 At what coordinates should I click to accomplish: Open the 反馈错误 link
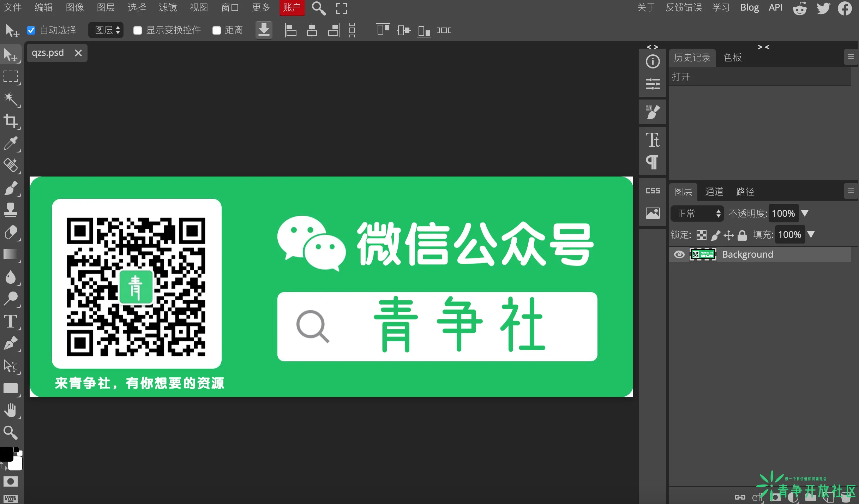click(x=684, y=7)
